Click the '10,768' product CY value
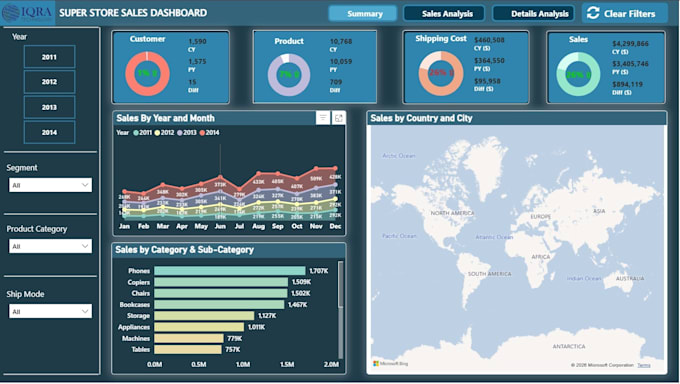Viewport: 680px width, 384px height. [341, 41]
